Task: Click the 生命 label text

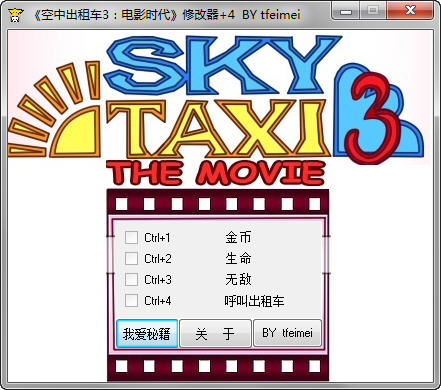Action: coord(238,258)
